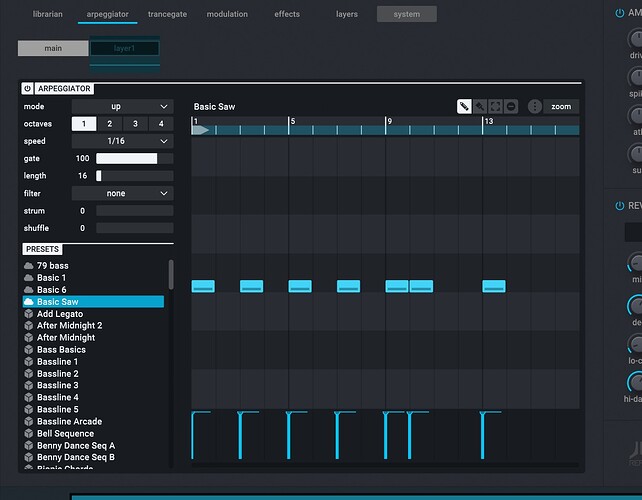Click the cube icon beside Bassline 1

pos(29,362)
